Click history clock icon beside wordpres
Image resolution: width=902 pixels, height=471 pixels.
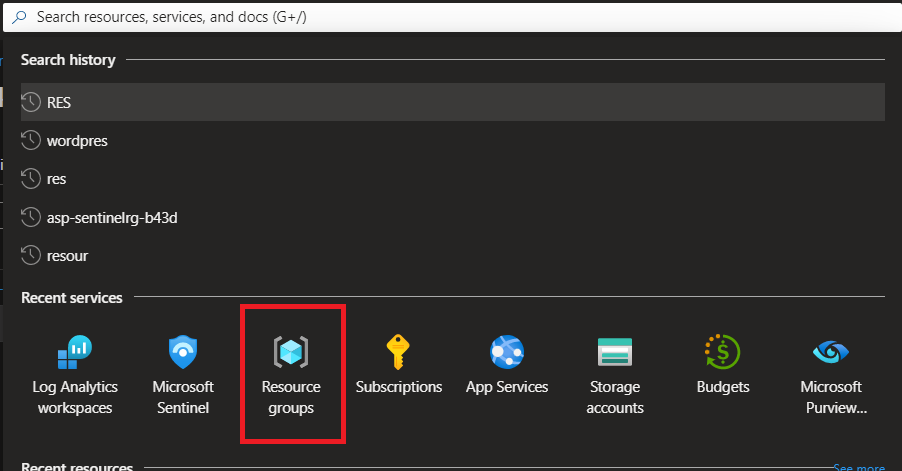click(31, 140)
